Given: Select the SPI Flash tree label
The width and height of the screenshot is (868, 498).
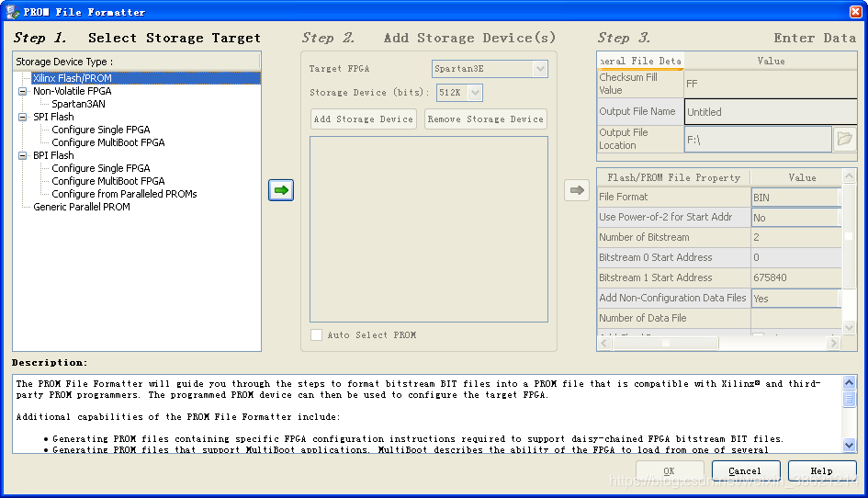Looking at the screenshot, I should point(53,117).
